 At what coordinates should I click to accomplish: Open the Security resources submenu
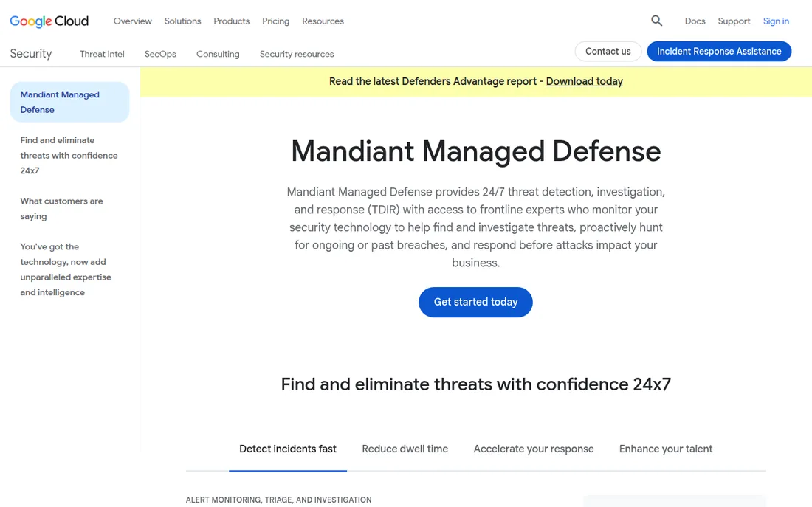click(297, 54)
